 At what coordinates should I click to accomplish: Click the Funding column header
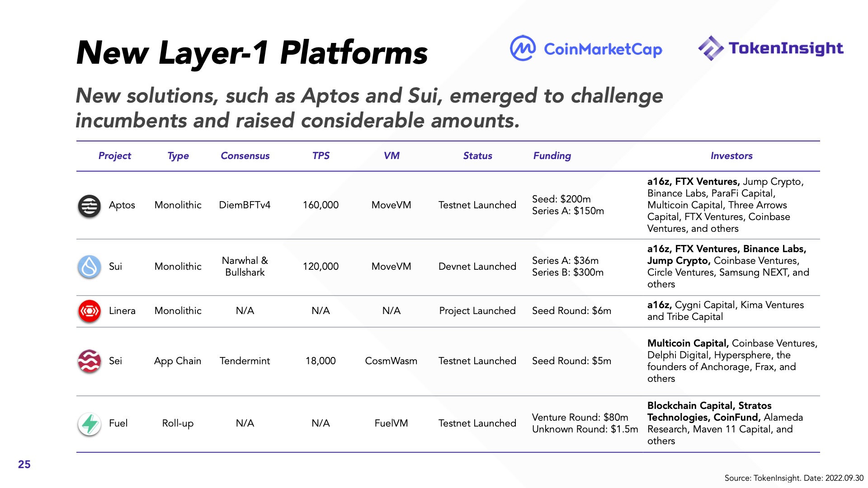coord(552,156)
